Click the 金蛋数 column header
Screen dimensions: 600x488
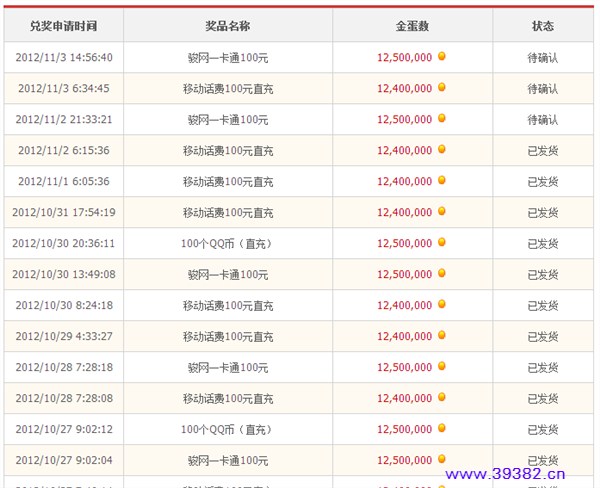(412, 26)
